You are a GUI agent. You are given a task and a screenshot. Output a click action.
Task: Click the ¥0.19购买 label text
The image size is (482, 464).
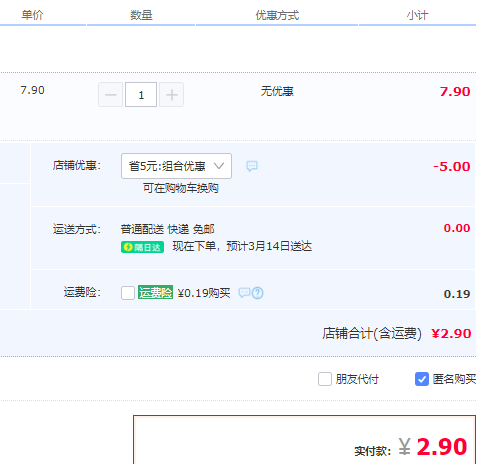click(204, 293)
